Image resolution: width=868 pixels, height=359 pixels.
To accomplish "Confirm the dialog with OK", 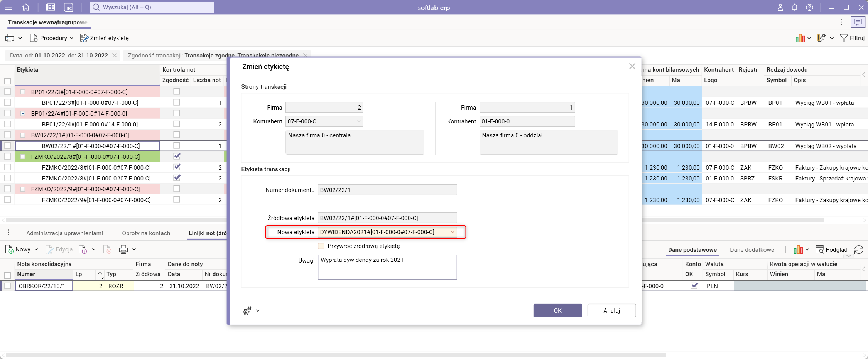I will tap(557, 311).
